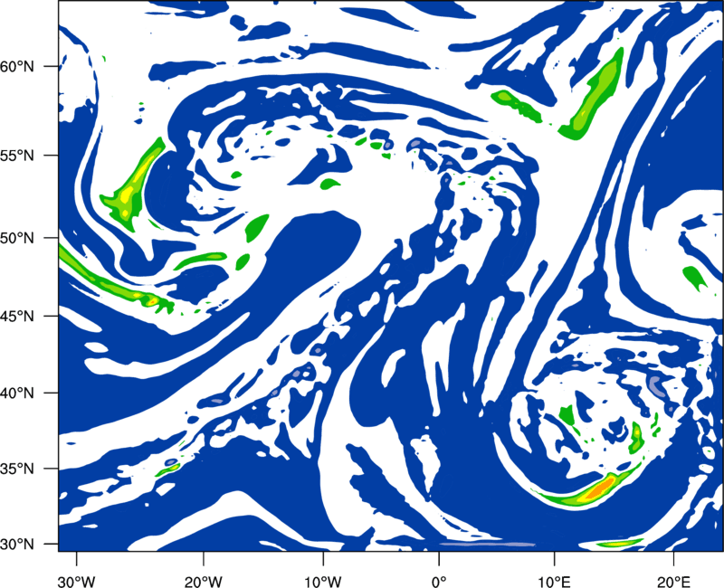Click the 60°N latitude label
The height and width of the screenshot is (588, 724).
pos(17,67)
